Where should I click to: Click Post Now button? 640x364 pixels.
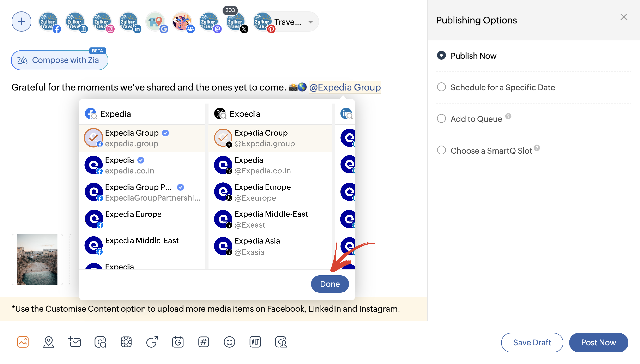(598, 342)
